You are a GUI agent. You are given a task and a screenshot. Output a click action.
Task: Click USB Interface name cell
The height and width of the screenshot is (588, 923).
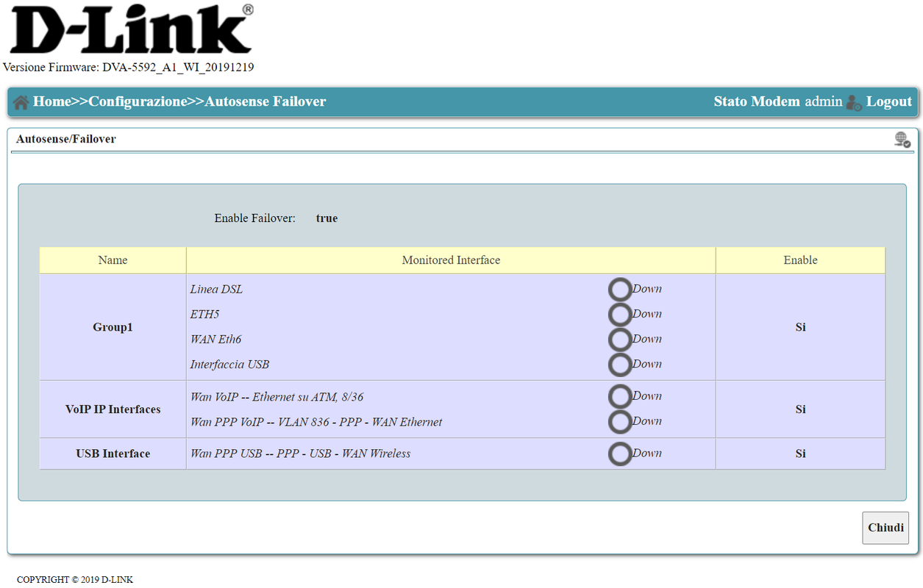(x=113, y=453)
